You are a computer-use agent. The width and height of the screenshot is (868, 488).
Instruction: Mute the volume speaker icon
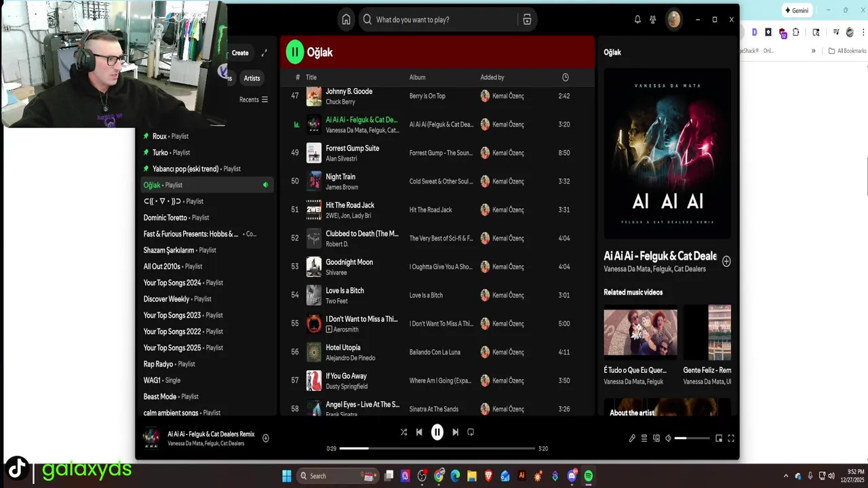point(668,438)
